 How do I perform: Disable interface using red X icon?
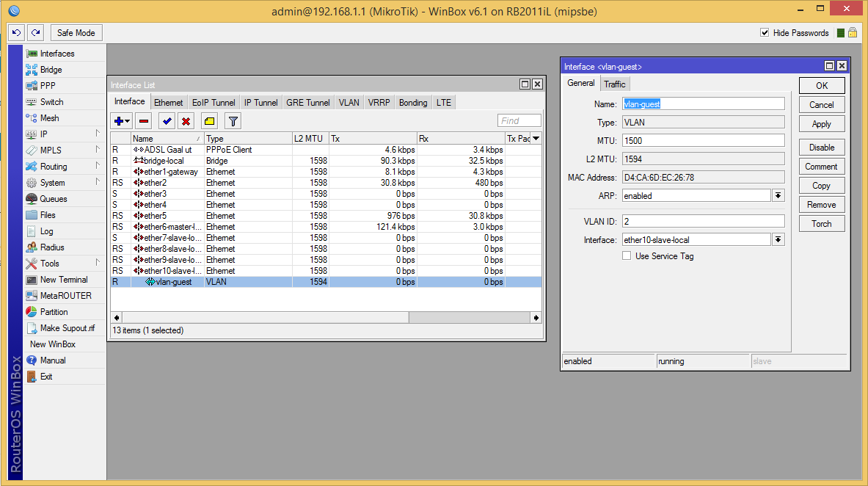pyautogui.click(x=187, y=120)
